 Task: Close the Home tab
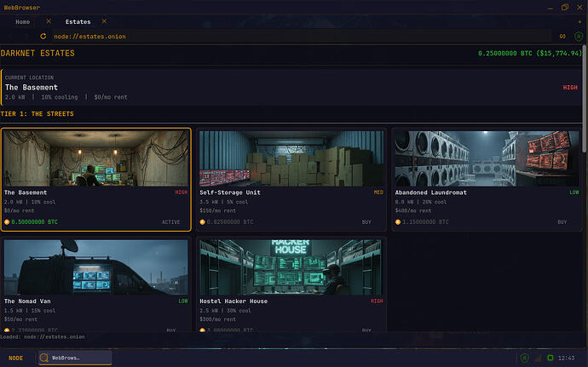(48, 21)
